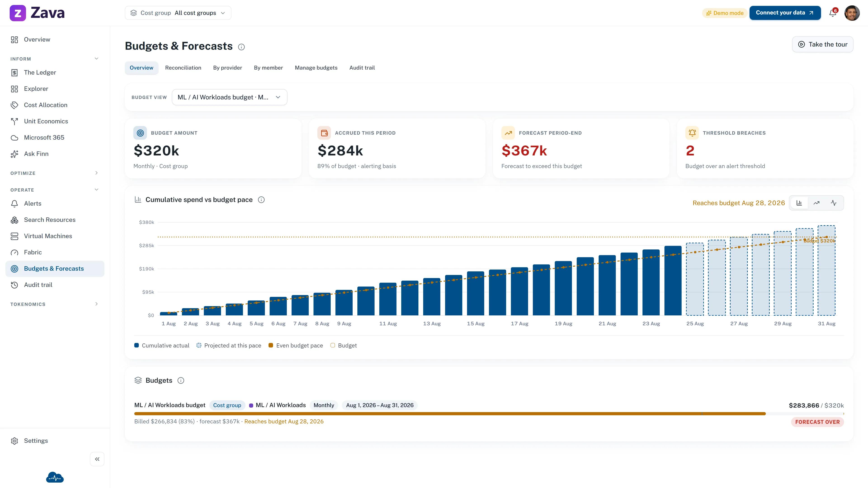Collapse the INFORM section
This screenshot has width=868, height=488.
[55, 59]
